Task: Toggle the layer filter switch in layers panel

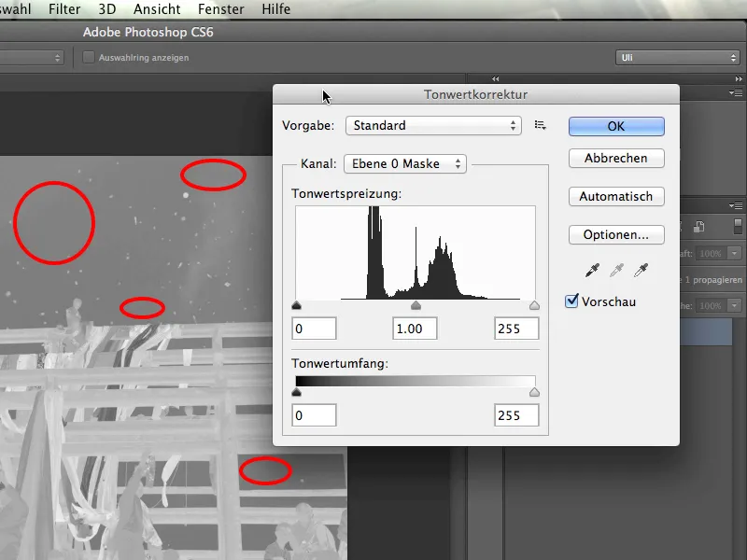Action: click(738, 227)
